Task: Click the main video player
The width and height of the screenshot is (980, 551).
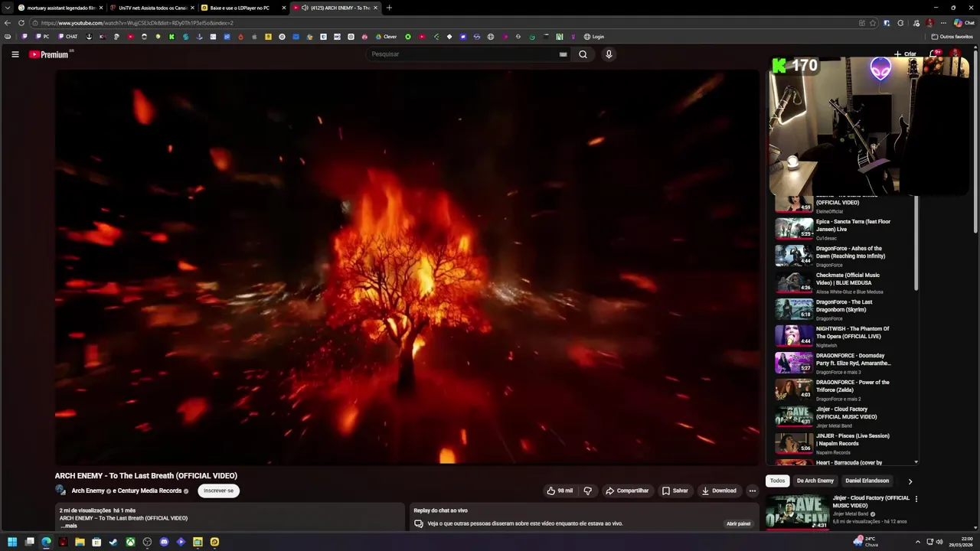Action: (x=407, y=267)
